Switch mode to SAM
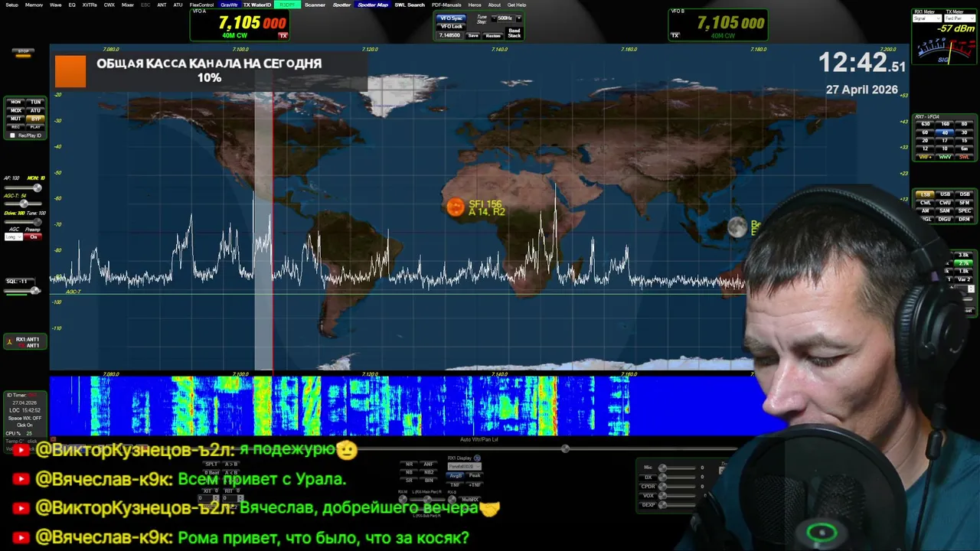This screenshot has width=980, height=551. 945,210
